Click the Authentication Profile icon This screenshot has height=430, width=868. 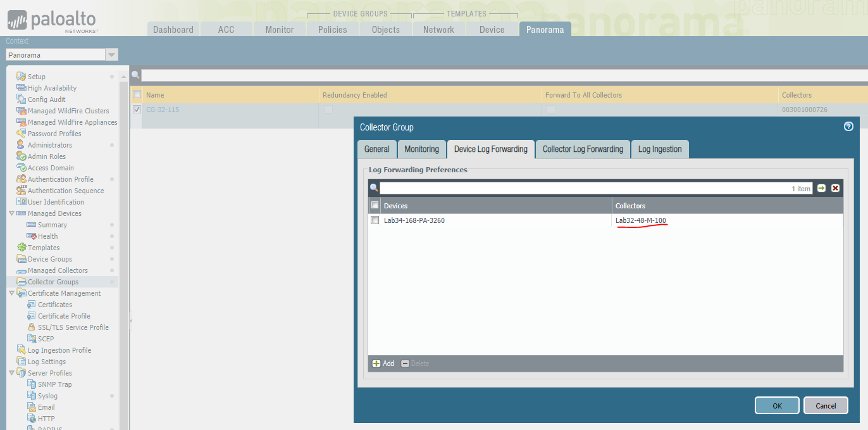[x=22, y=179]
